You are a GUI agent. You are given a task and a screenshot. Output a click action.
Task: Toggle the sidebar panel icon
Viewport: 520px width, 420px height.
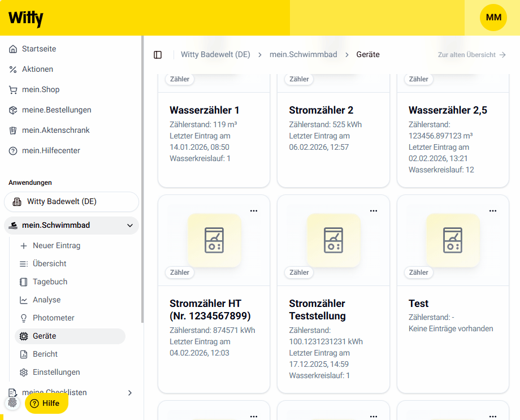158,55
